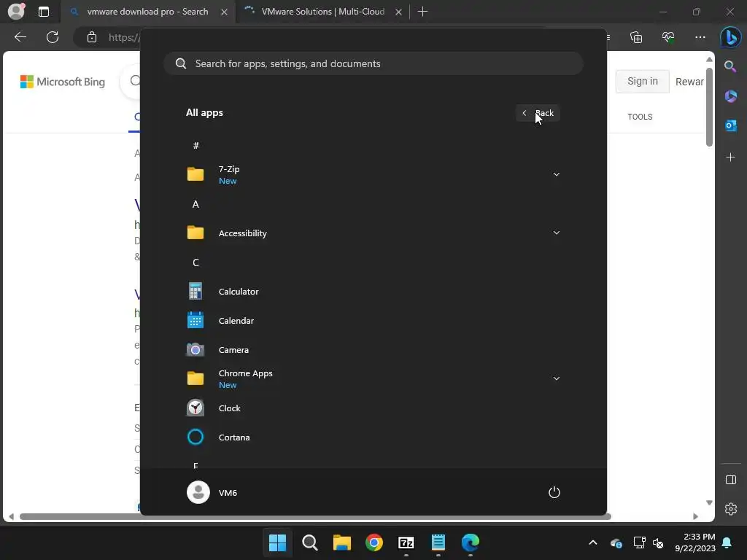Open the power options button
Viewport: 747px width, 560px height.
click(554, 492)
